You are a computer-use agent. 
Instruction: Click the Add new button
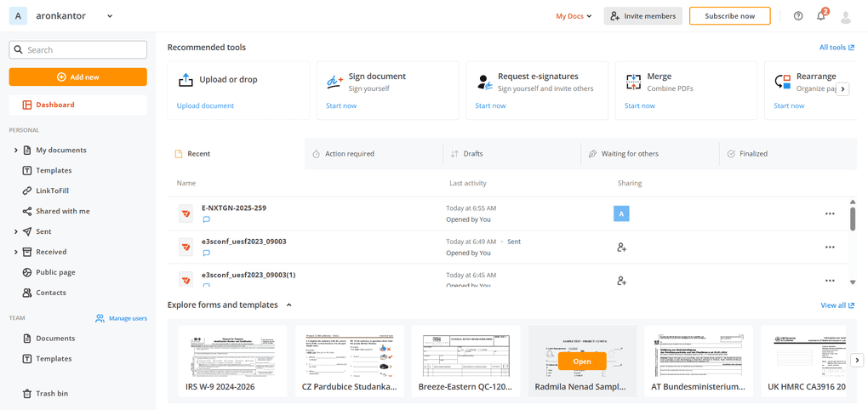coord(78,77)
